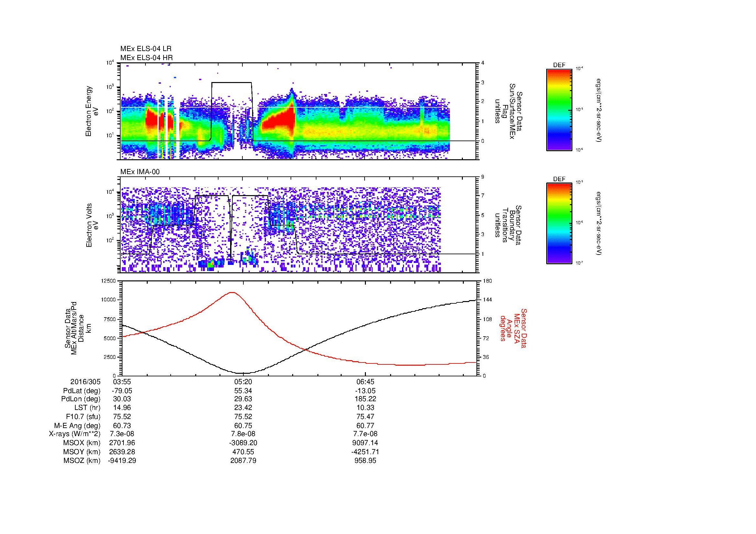
Task: Click the MSOY value '-4251.71'
Action: pyautogui.click(x=365, y=452)
